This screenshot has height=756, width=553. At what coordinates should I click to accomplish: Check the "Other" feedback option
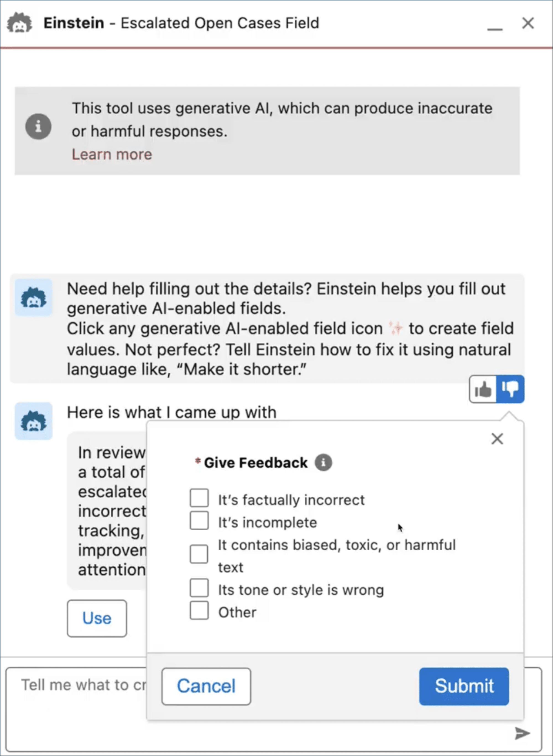click(199, 610)
